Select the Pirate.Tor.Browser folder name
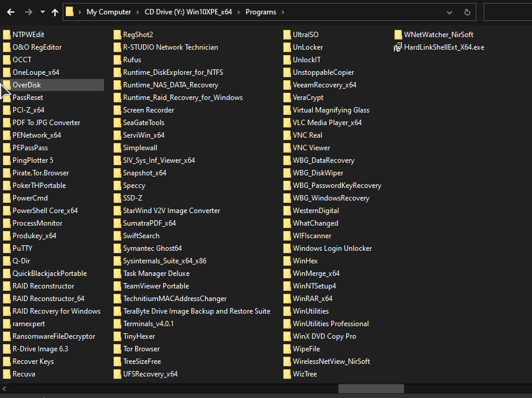Image resolution: width=532 pixels, height=398 pixels. 41,173
